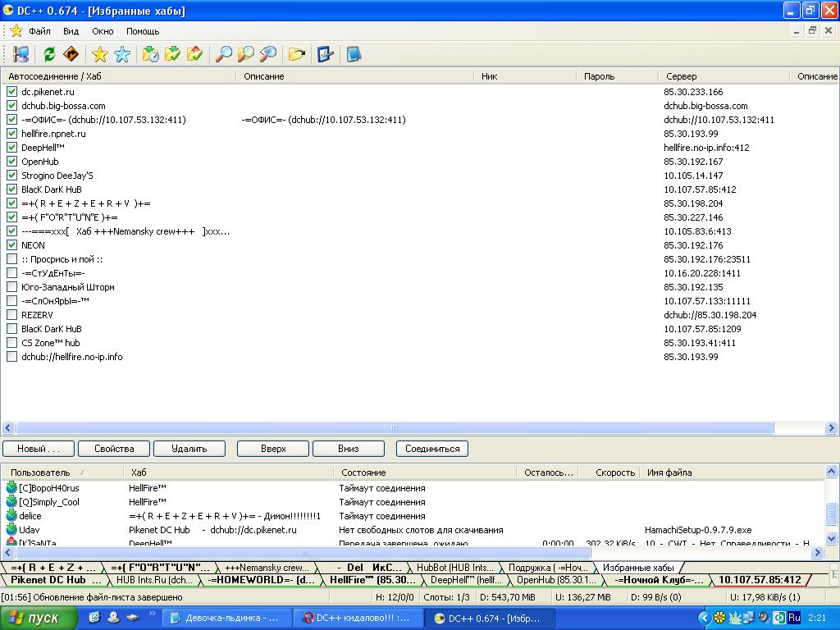Sort the list by the Сервер column header

click(681, 76)
